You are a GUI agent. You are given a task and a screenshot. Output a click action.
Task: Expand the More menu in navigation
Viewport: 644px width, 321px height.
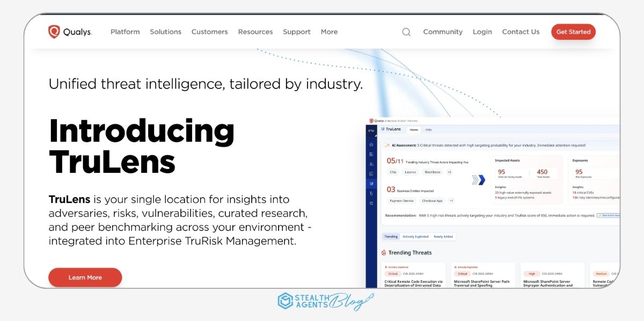329,32
